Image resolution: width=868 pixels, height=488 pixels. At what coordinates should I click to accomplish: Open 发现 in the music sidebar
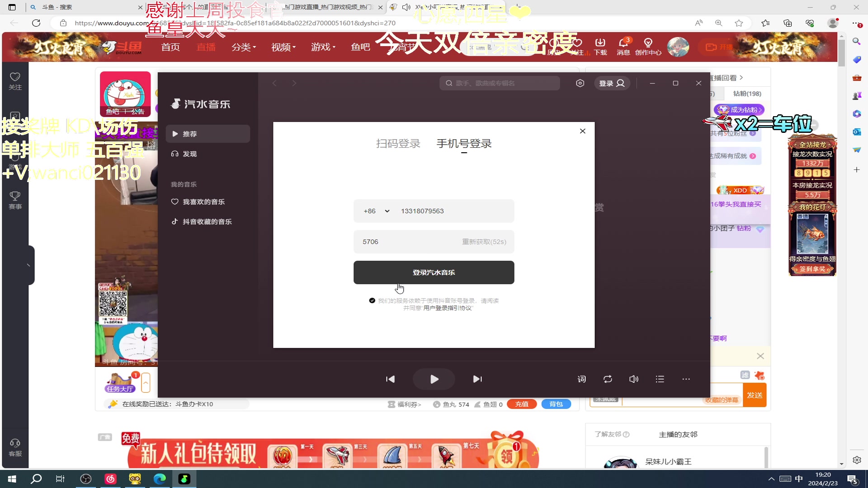tap(208, 154)
